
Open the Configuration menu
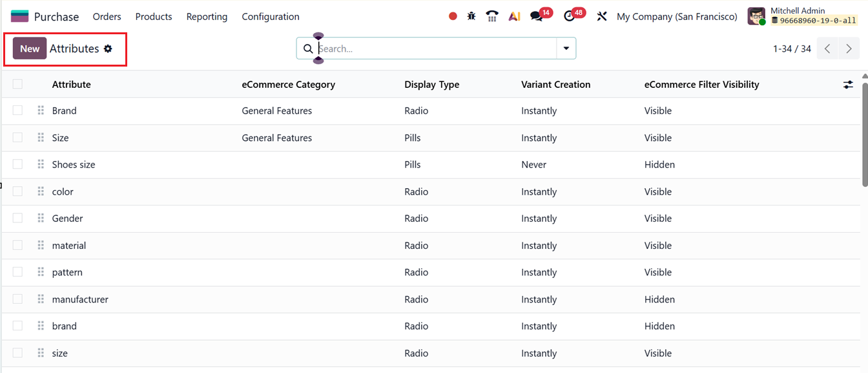pos(271,16)
